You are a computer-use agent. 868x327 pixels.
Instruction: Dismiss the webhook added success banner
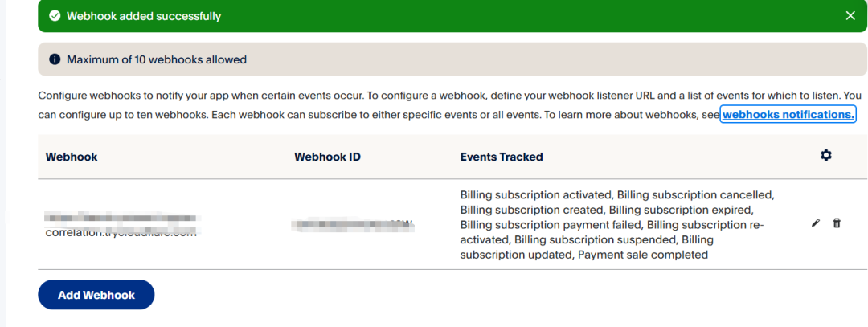(x=851, y=15)
